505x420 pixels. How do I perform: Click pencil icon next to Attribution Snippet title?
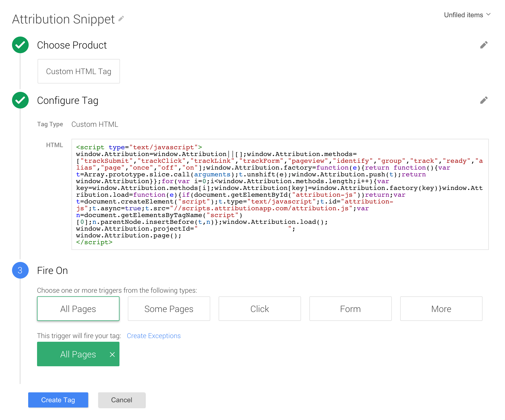[121, 19]
